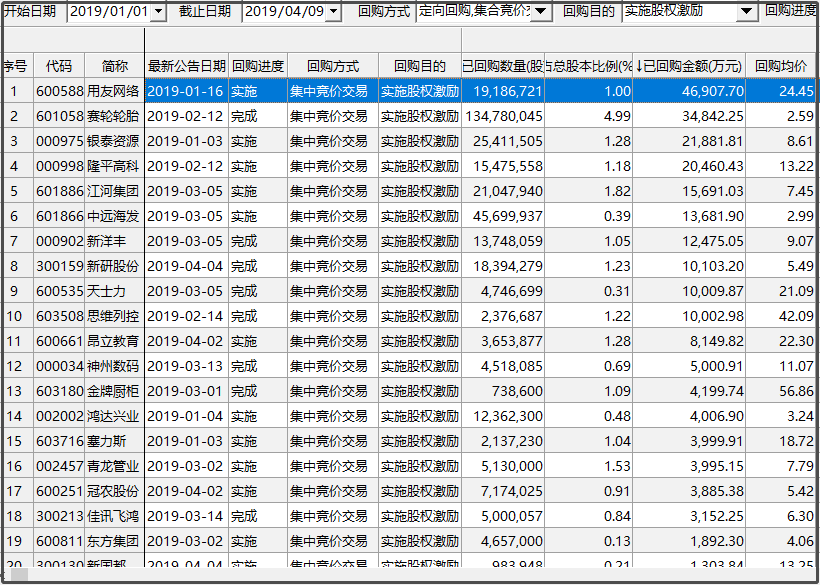Select stock 神州数码 name cell
Viewport: 820px width, 585px height.
click(x=115, y=366)
